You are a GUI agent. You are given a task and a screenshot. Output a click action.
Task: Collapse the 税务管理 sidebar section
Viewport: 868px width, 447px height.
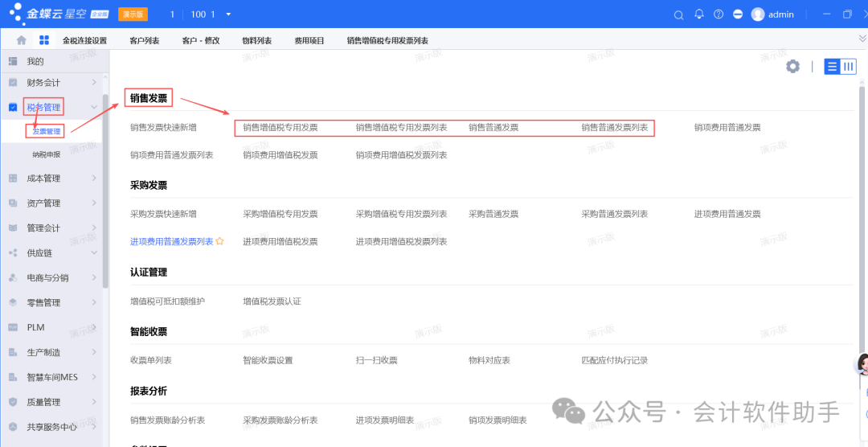click(x=94, y=107)
